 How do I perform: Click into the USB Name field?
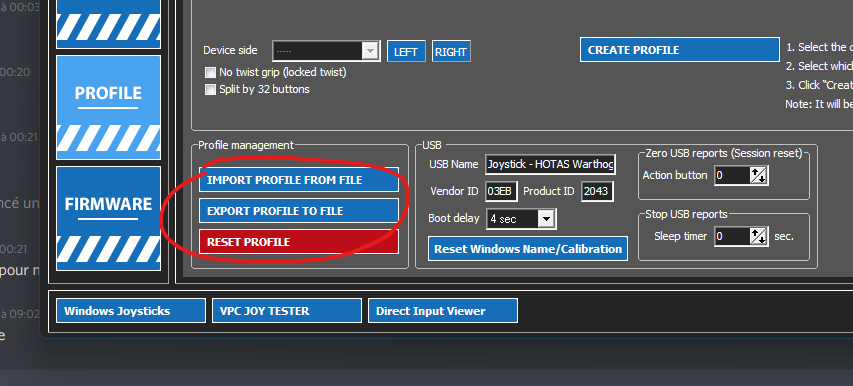tap(551, 164)
